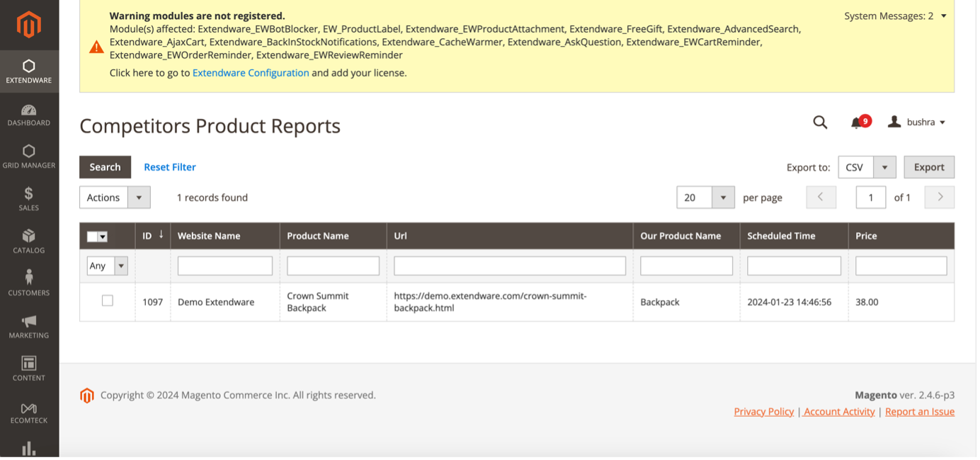Focus the Our Product Name filter field
The image size is (980, 460).
(x=687, y=266)
